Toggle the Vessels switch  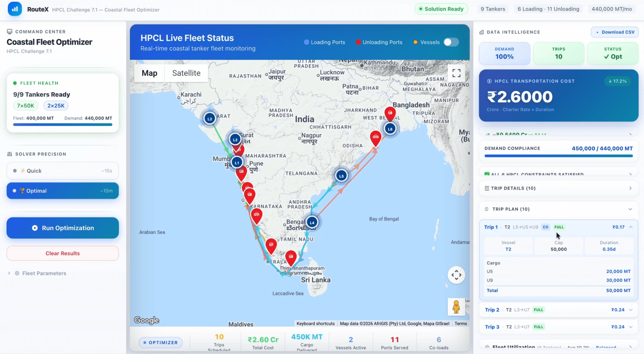(451, 42)
